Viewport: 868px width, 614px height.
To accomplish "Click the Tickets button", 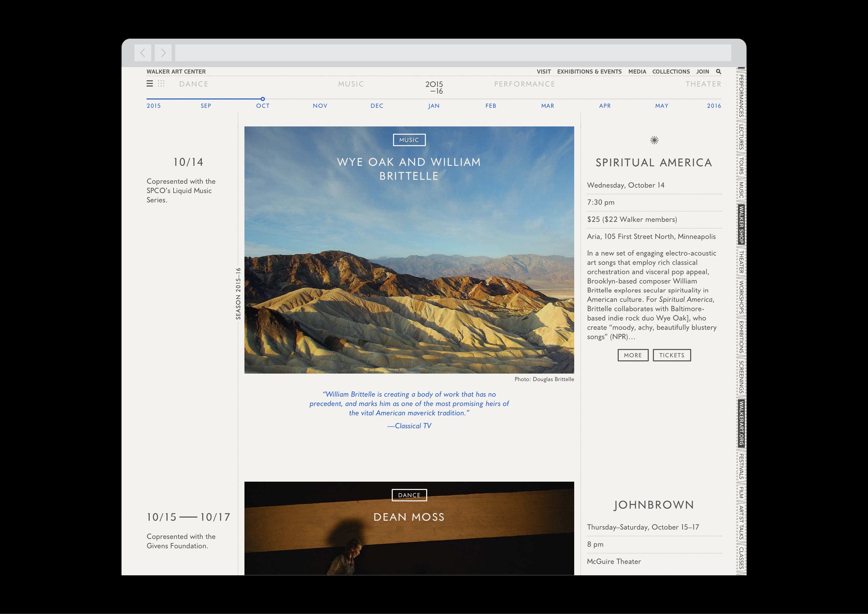I will [x=672, y=355].
